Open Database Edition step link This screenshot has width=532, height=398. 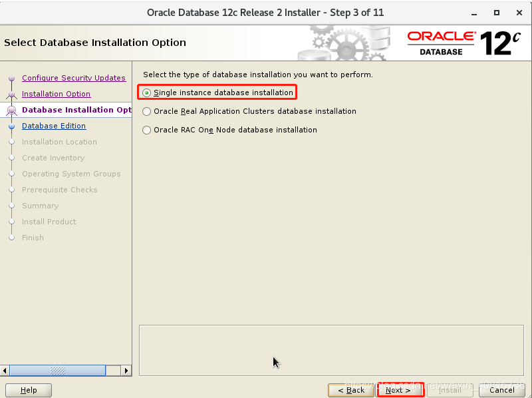pos(54,126)
